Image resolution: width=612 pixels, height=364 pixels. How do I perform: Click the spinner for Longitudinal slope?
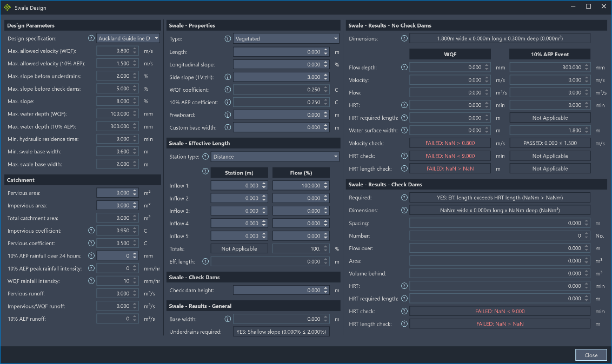click(x=325, y=64)
